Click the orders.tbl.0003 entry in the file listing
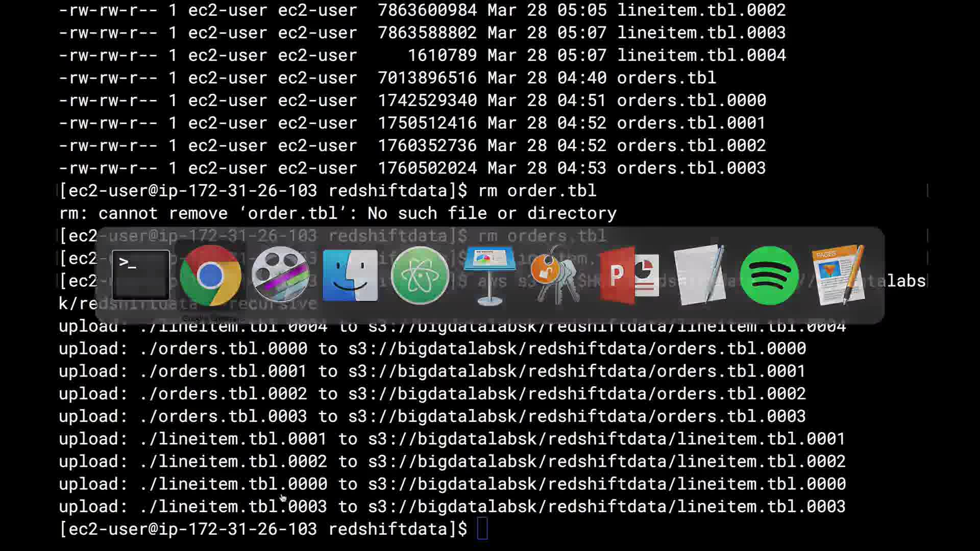Image resolution: width=980 pixels, height=551 pixels. click(691, 168)
